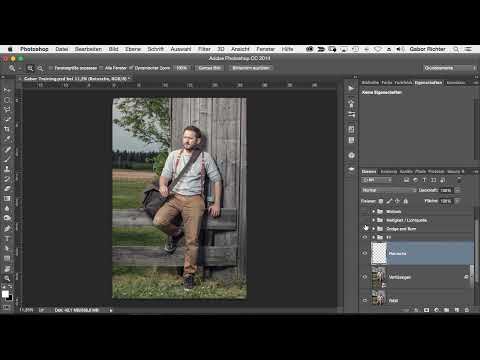Screen dimensions: 480x360
Task: Expand the Helligkeit / Lichtquelle group
Action: [374, 220]
